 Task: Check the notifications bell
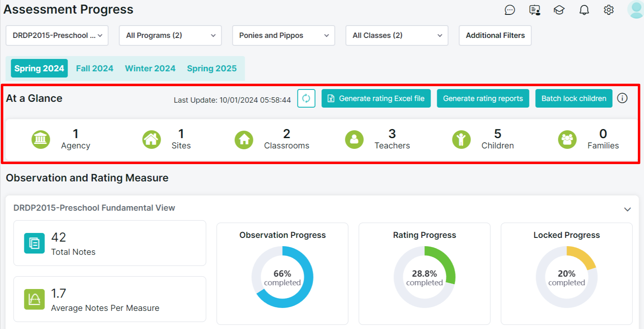click(584, 10)
